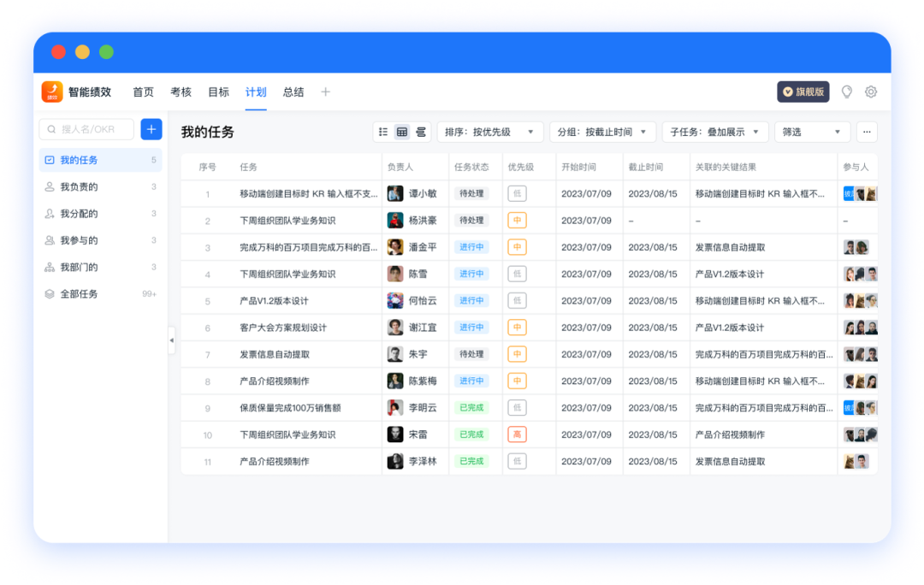Open the 分组: 按截止时间 dropdown
The height and width of the screenshot is (585, 924).
602,132
